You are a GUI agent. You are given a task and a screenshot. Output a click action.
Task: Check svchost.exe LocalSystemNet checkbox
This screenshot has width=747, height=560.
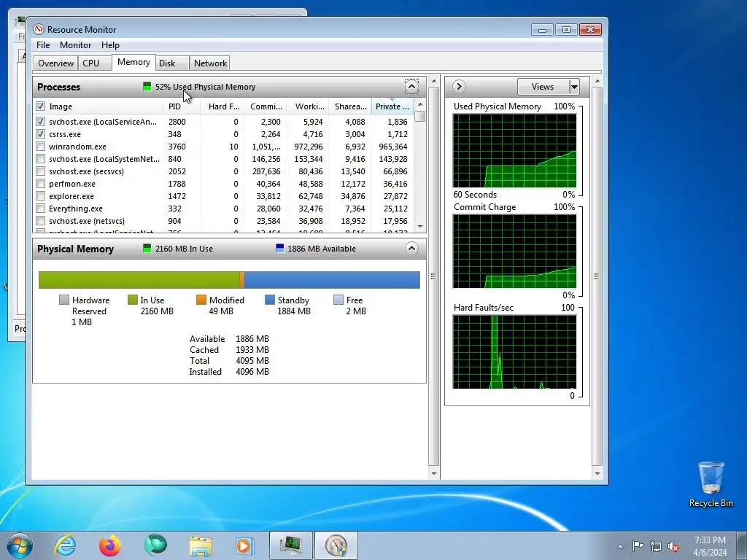41,158
